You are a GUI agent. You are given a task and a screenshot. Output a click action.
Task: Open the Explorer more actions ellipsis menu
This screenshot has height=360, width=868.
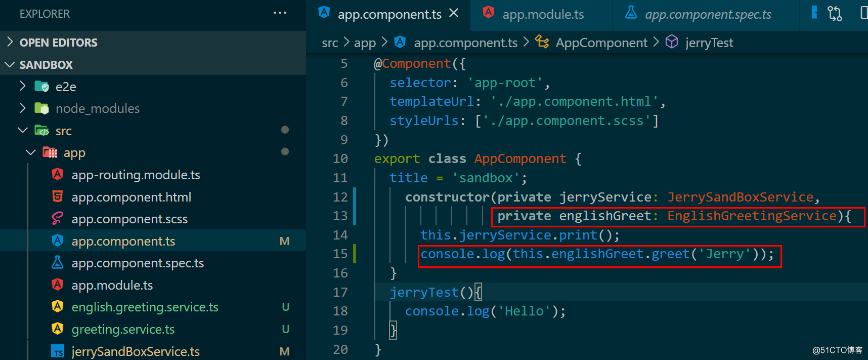coord(280,13)
